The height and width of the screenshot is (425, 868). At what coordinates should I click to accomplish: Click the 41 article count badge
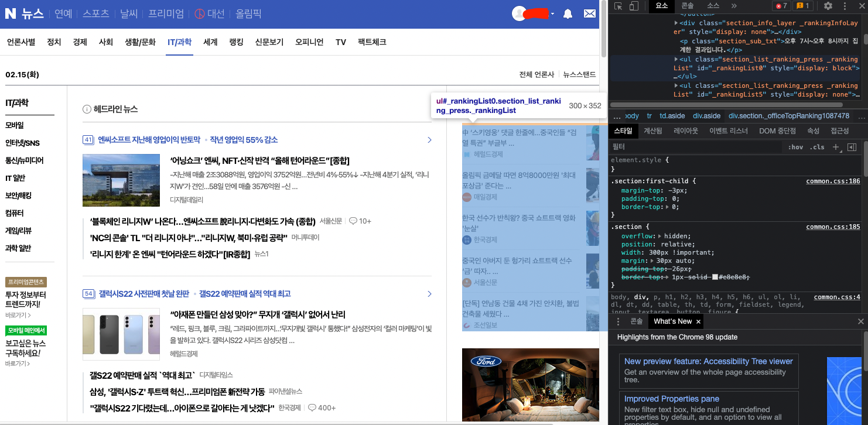point(88,140)
